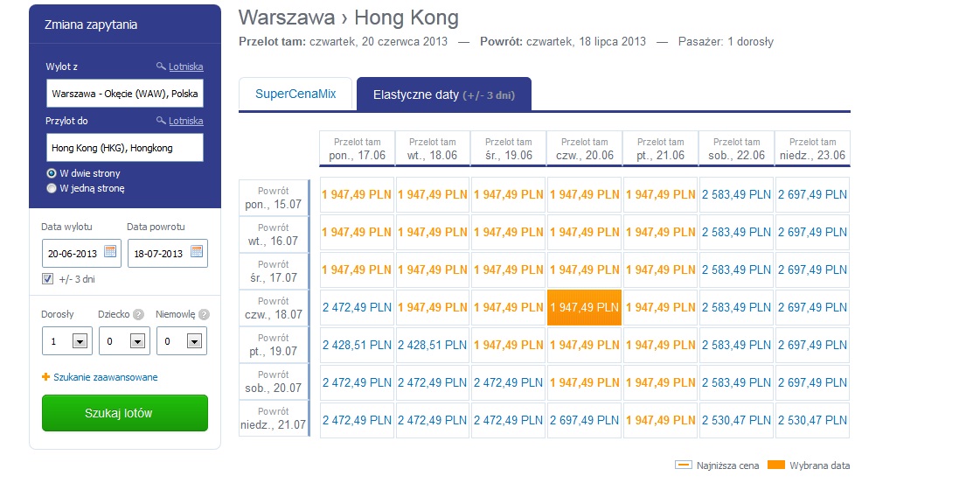Choose 2 428,51 PLN for 18.06, return 19.07

(433, 345)
